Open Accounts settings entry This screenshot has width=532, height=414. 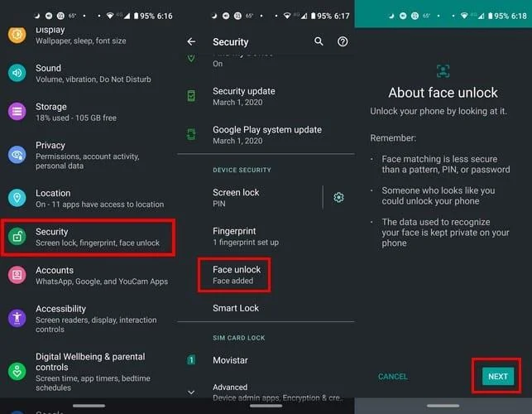coord(89,276)
